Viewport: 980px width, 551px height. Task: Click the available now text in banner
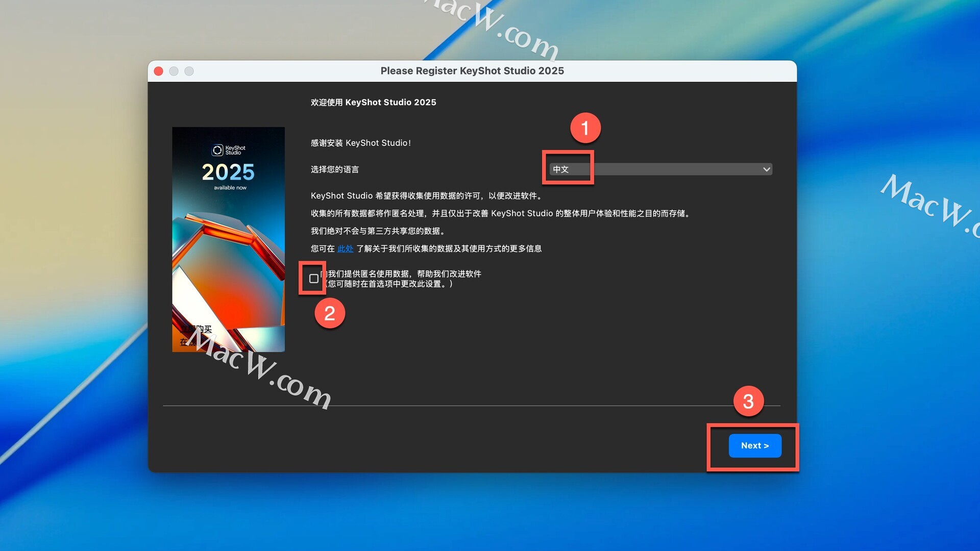(x=230, y=188)
